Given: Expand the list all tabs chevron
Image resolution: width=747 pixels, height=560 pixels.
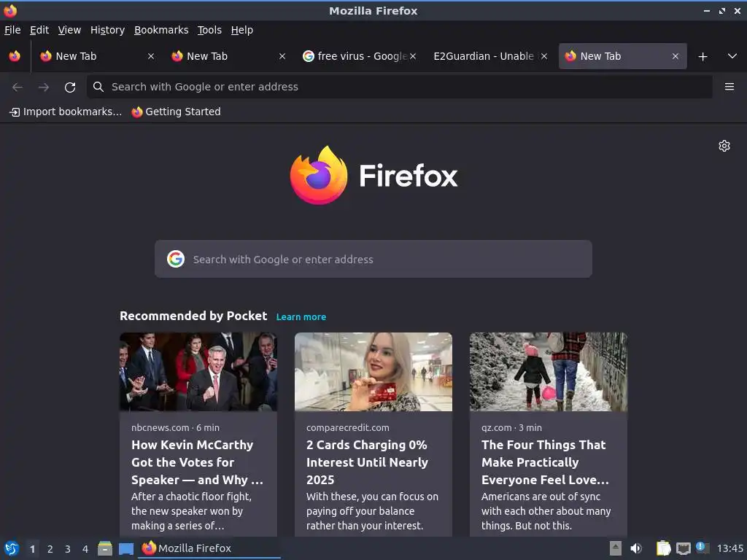Looking at the screenshot, I should 732,56.
